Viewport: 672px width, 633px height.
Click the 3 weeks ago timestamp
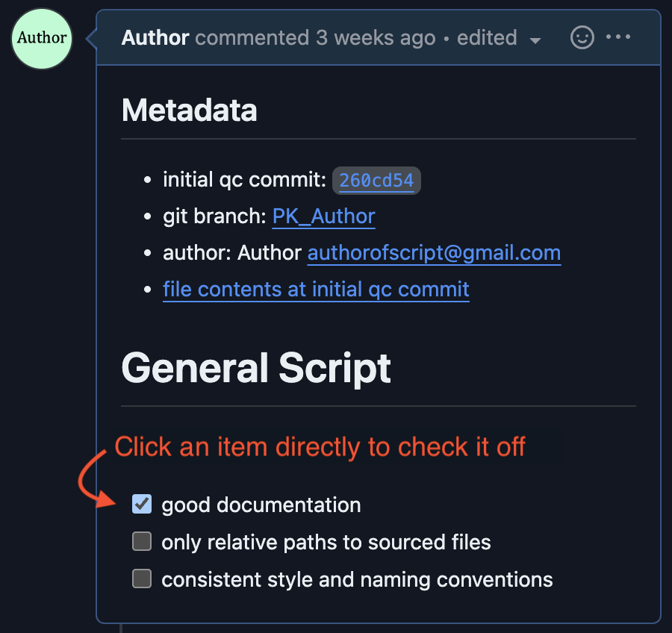(376, 38)
